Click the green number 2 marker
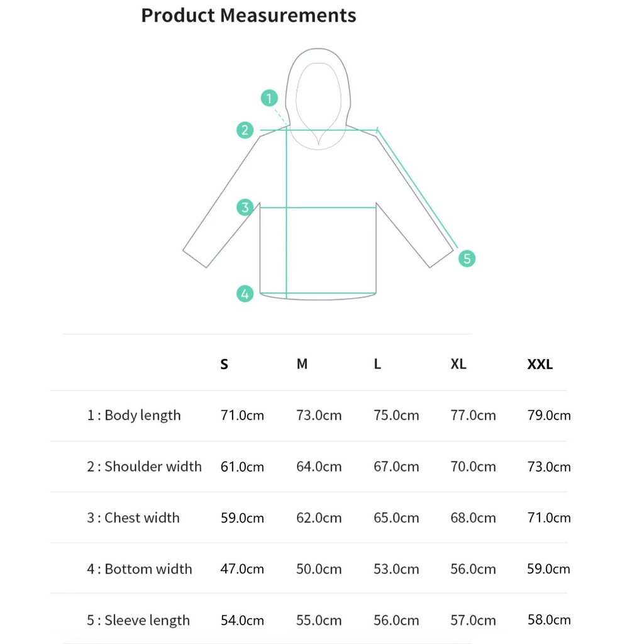644x644 pixels. (245, 130)
